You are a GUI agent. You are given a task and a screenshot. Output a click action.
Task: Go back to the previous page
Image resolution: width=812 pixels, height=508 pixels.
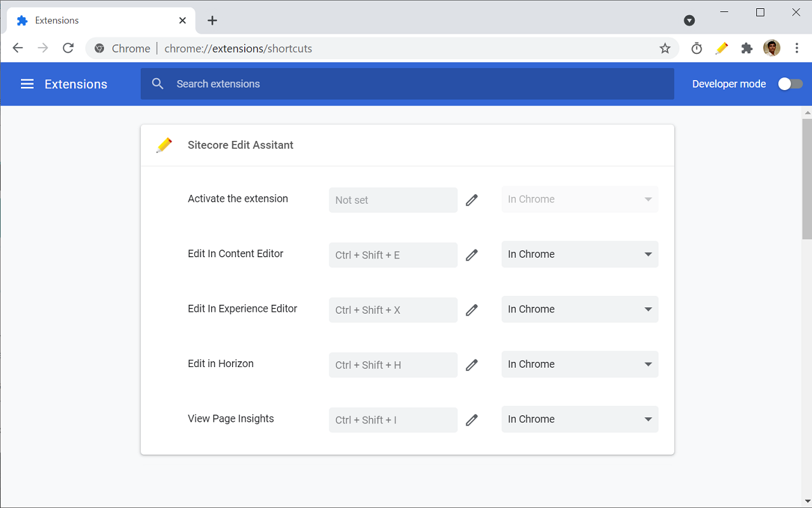pos(18,48)
